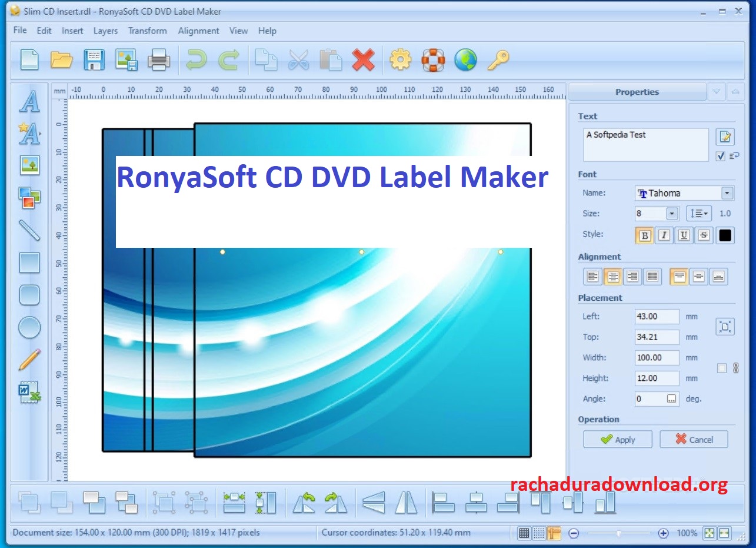Open help via the lifebuoy icon

coord(433,59)
